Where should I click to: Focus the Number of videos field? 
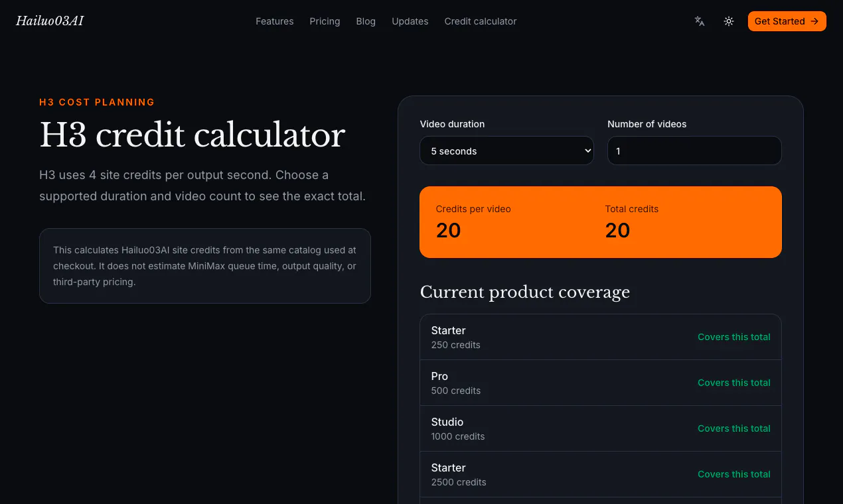click(694, 151)
